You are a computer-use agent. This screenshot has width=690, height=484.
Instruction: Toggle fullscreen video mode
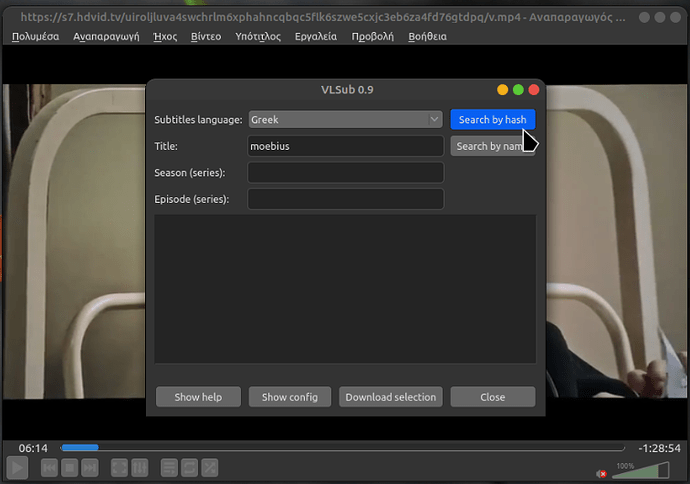(119, 467)
